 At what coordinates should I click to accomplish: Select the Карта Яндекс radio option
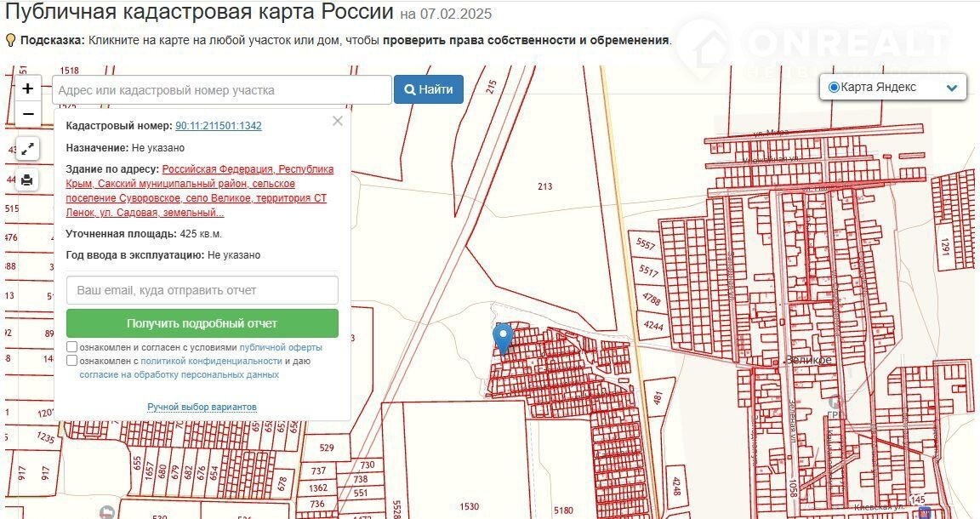tap(833, 88)
